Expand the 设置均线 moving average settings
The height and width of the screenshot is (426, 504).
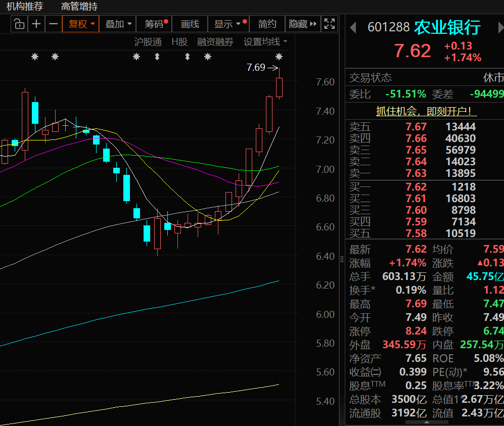click(x=265, y=42)
